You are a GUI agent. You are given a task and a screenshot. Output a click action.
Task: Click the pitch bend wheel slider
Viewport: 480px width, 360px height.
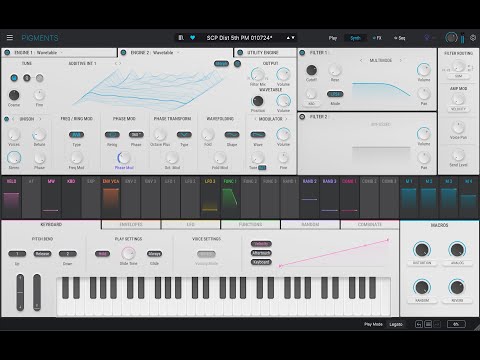tap(20, 292)
